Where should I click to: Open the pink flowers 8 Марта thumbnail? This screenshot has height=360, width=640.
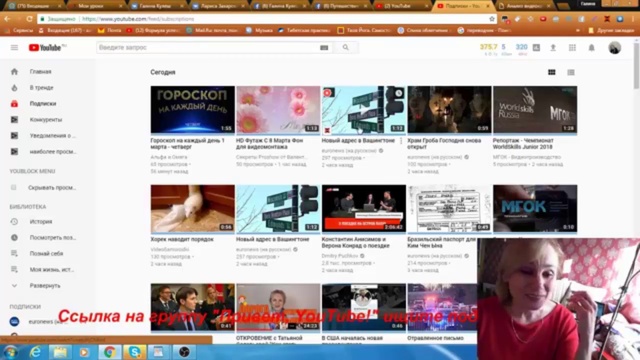click(x=278, y=109)
